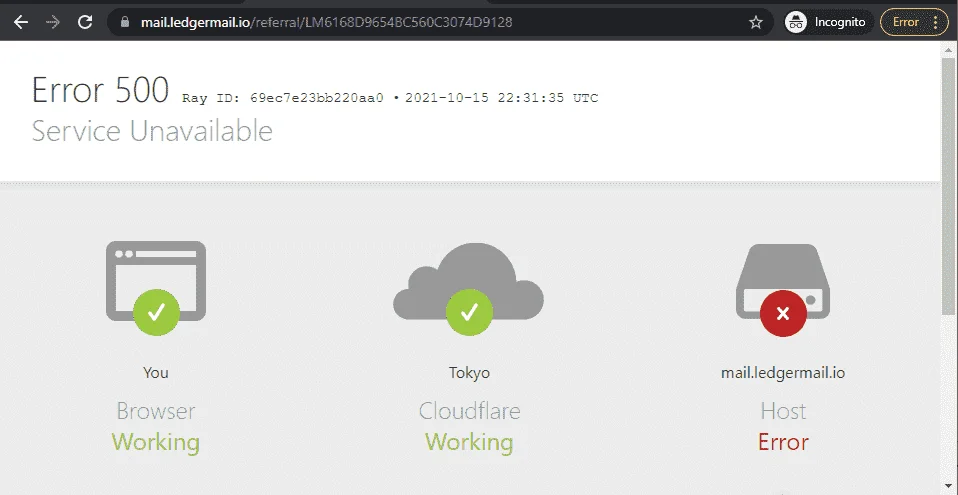958x495 pixels.
Task: Open the Chrome Error update menu
Action: pos(913,23)
